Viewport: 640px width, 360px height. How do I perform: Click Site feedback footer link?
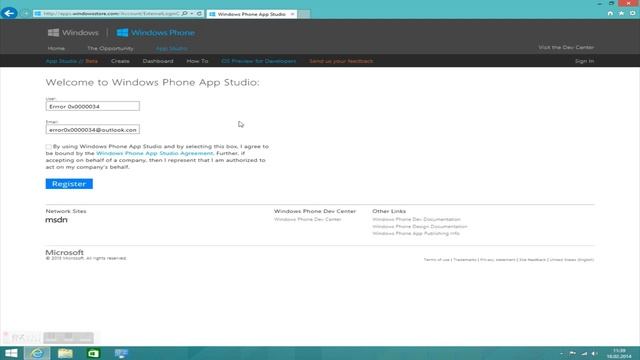532,260
